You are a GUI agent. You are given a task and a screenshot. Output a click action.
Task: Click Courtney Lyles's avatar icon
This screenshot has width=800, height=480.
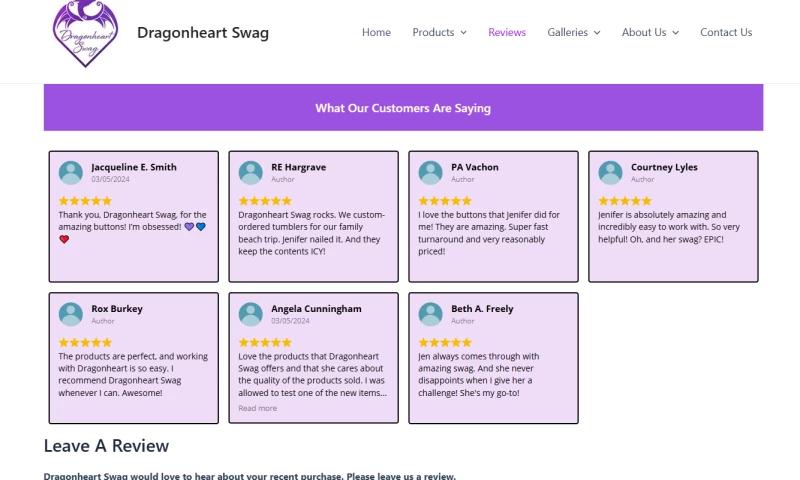coord(611,173)
